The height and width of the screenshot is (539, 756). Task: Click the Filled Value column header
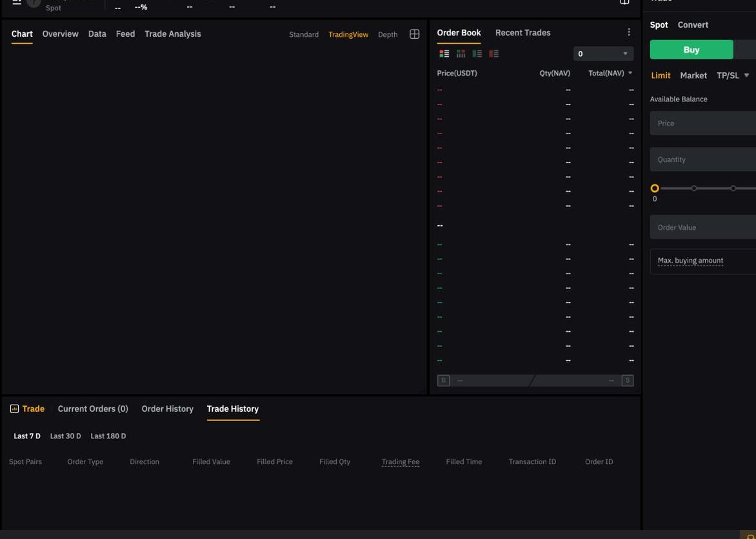pos(211,462)
